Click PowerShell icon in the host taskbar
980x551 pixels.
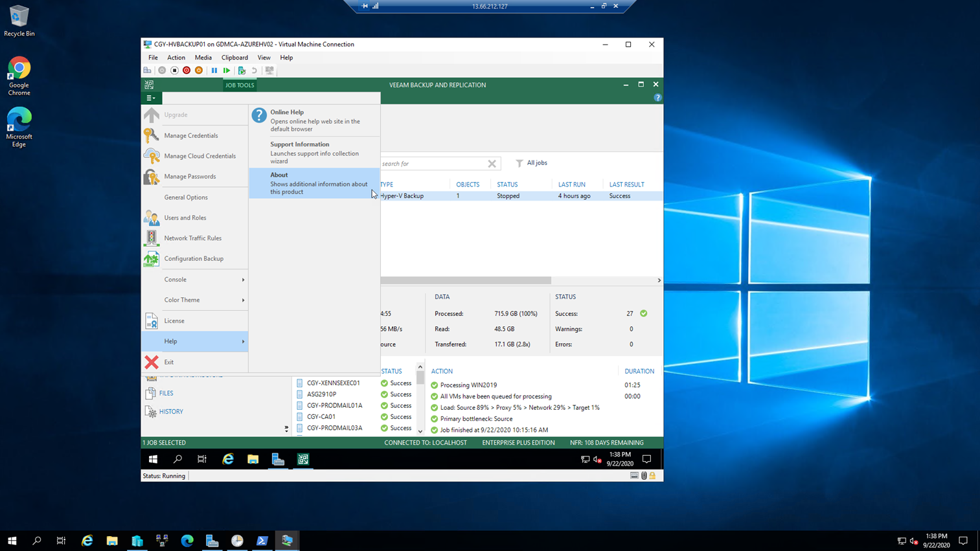262,541
